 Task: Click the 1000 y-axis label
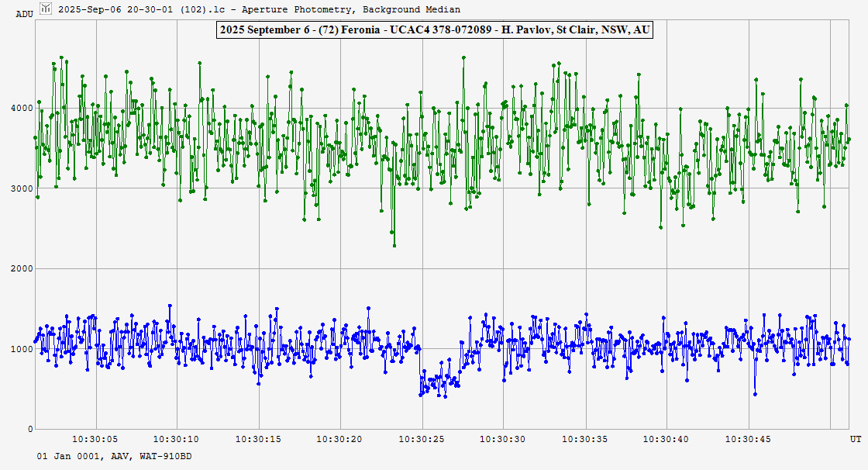(x=21, y=349)
